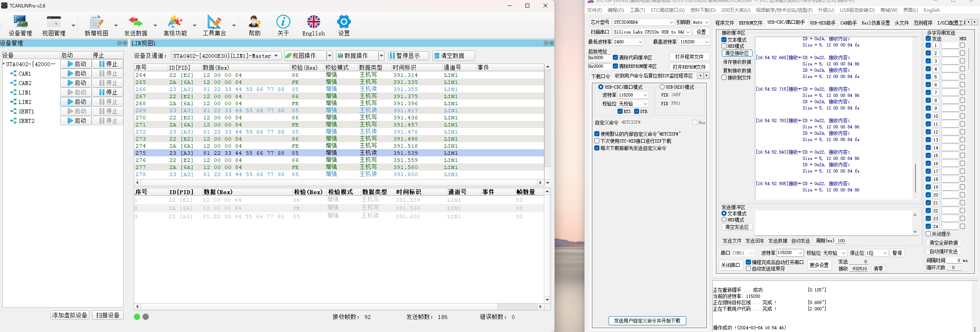The width and height of the screenshot is (980, 332).
Task: Open 芯片型号 STC32G8K64 dropdown in STC-ISP
Action: pyautogui.click(x=643, y=22)
